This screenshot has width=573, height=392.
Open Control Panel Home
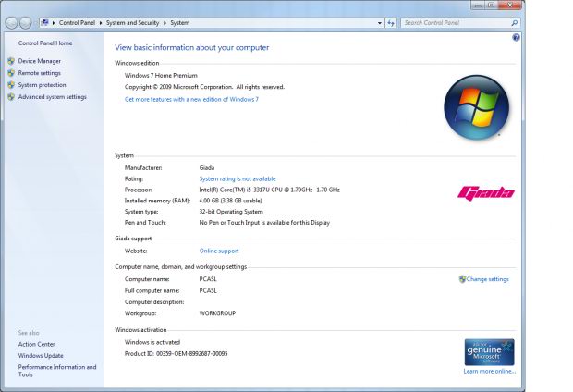45,43
